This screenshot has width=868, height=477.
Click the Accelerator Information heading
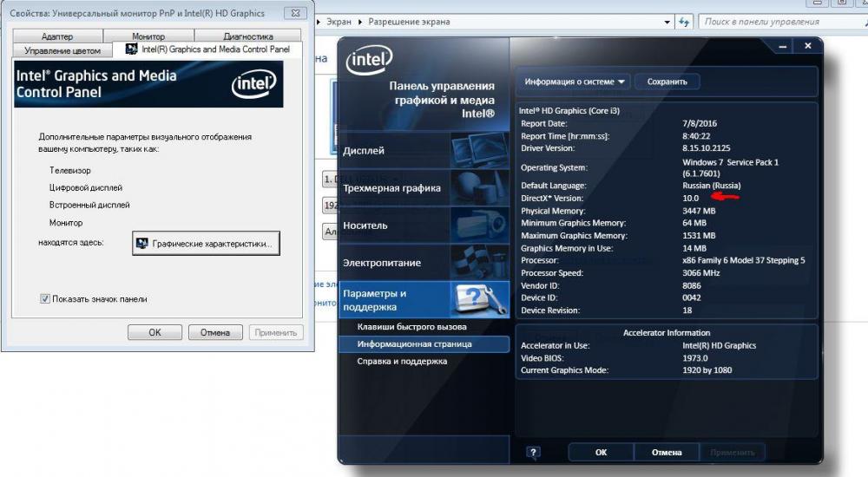[x=667, y=332]
